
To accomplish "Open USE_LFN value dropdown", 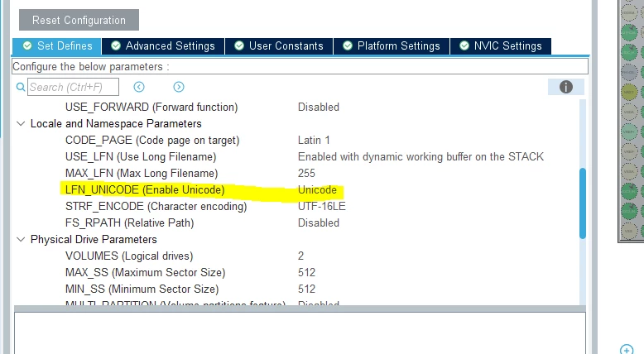I will click(x=421, y=156).
